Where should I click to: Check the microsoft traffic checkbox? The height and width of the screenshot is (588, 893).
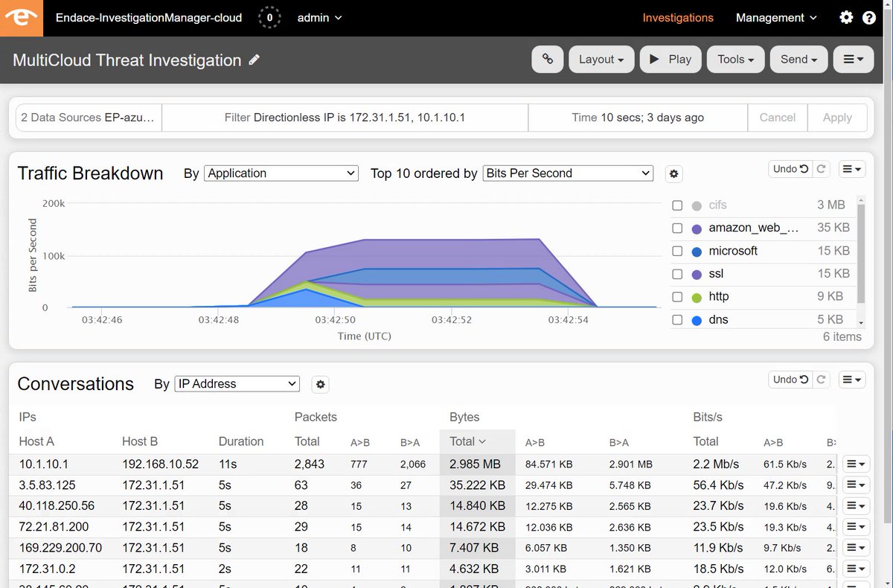coord(677,251)
